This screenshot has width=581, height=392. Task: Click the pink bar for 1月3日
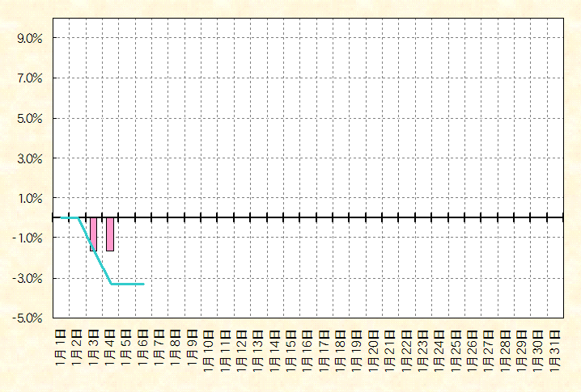click(94, 234)
